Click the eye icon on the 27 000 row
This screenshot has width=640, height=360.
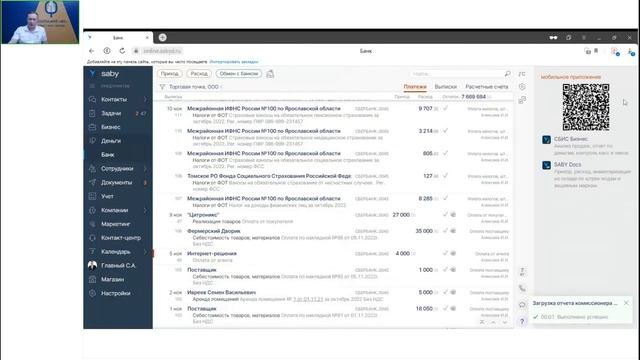coord(453,214)
